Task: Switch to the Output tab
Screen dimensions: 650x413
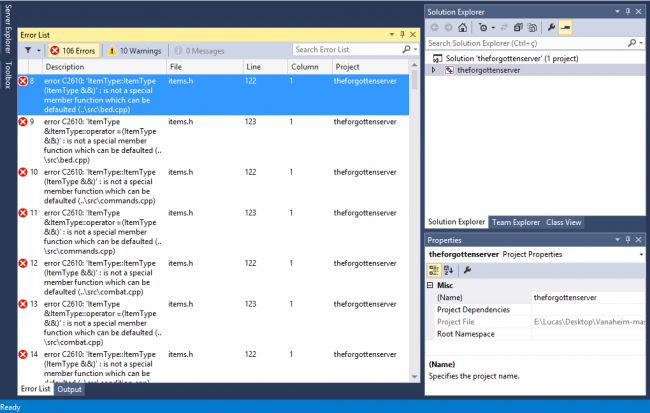Action: [x=69, y=389]
